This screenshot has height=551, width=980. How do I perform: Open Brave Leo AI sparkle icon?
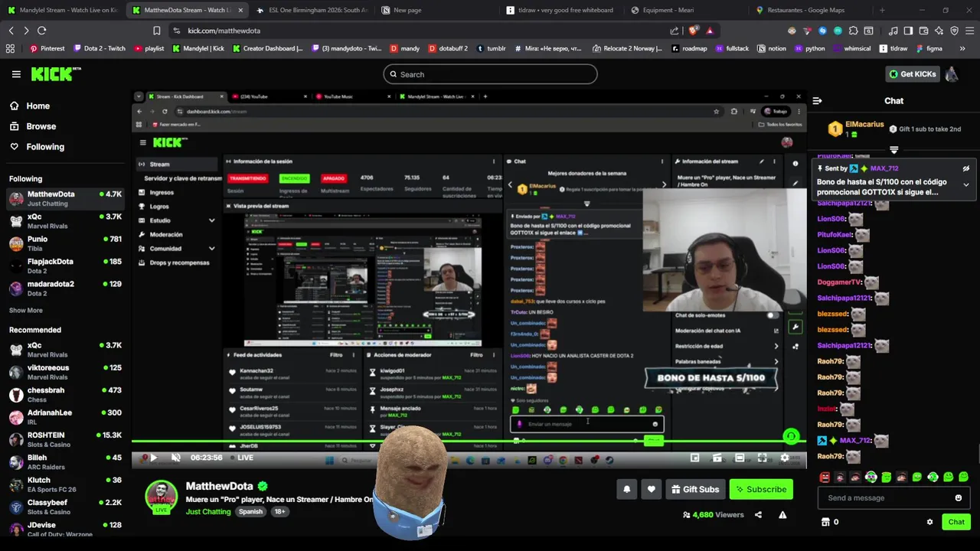tap(939, 31)
